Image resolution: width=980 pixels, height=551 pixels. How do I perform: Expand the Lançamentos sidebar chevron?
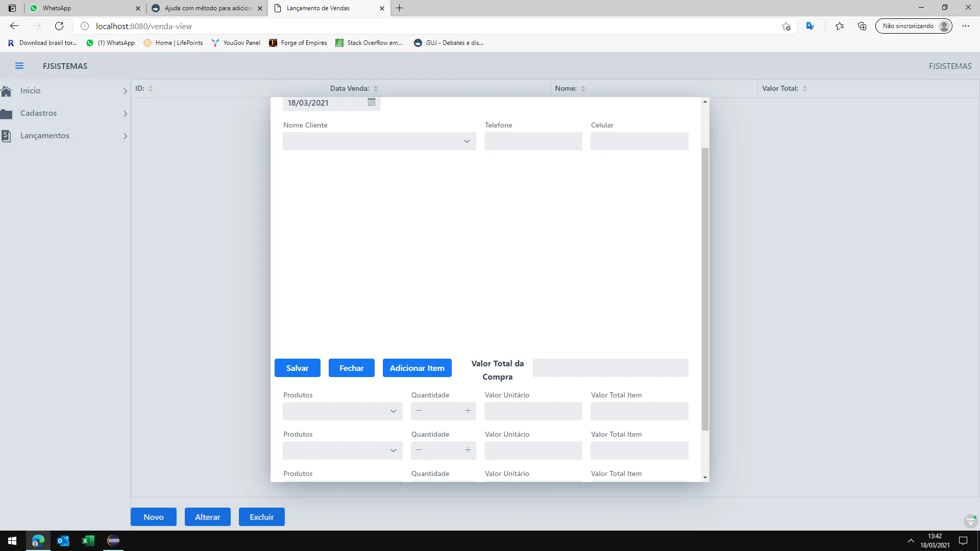125,136
